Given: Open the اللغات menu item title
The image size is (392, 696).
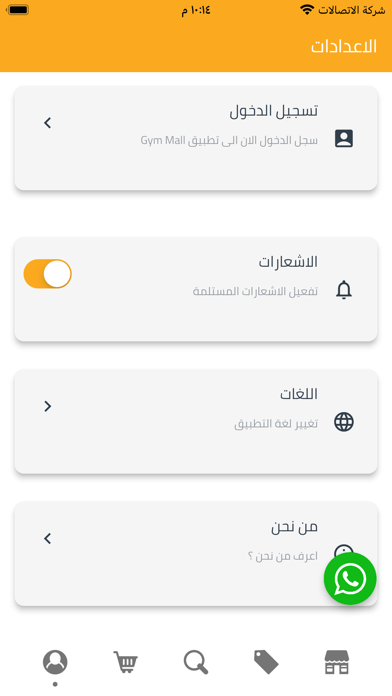Looking at the screenshot, I should tap(299, 394).
